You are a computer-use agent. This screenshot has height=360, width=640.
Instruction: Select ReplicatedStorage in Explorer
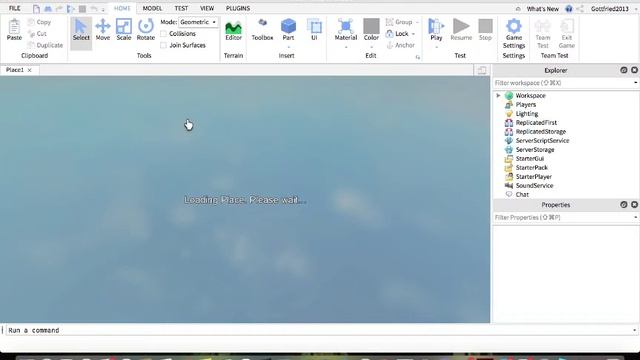pyautogui.click(x=541, y=131)
